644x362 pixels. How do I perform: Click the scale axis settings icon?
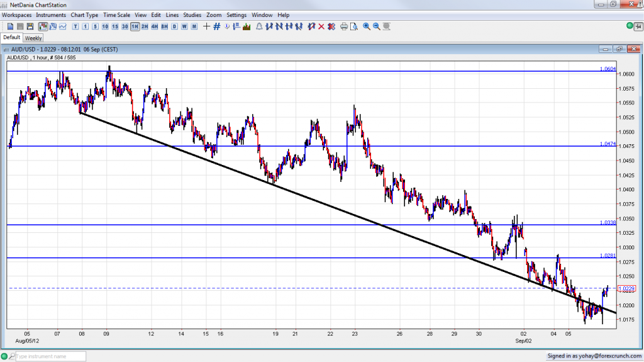[236, 26]
